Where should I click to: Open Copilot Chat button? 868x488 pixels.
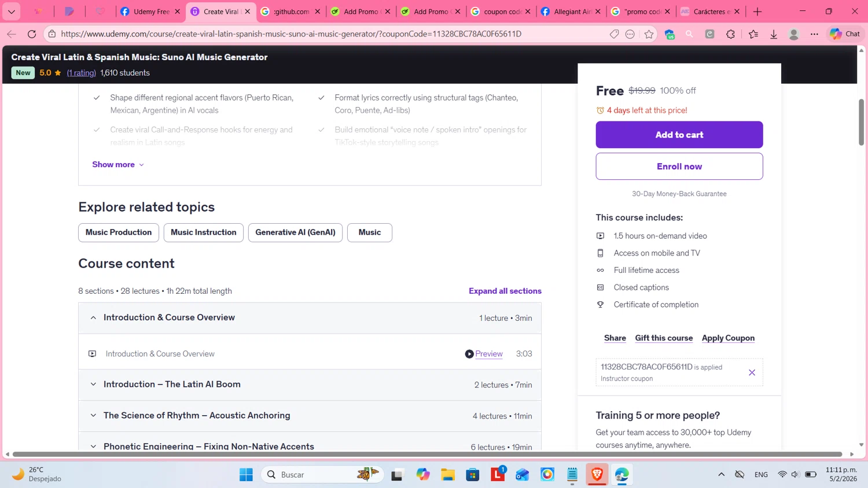pos(845,34)
